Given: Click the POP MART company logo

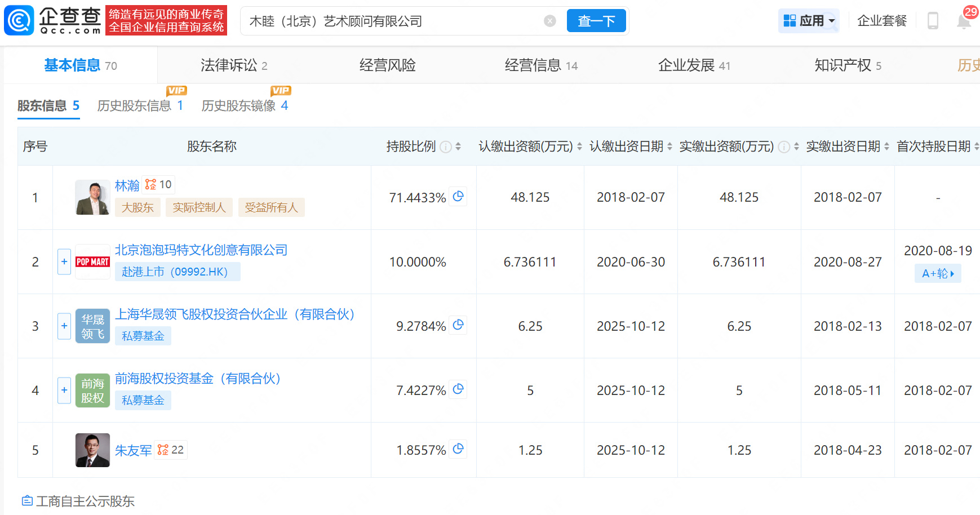Looking at the screenshot, I should coord(92,261).
